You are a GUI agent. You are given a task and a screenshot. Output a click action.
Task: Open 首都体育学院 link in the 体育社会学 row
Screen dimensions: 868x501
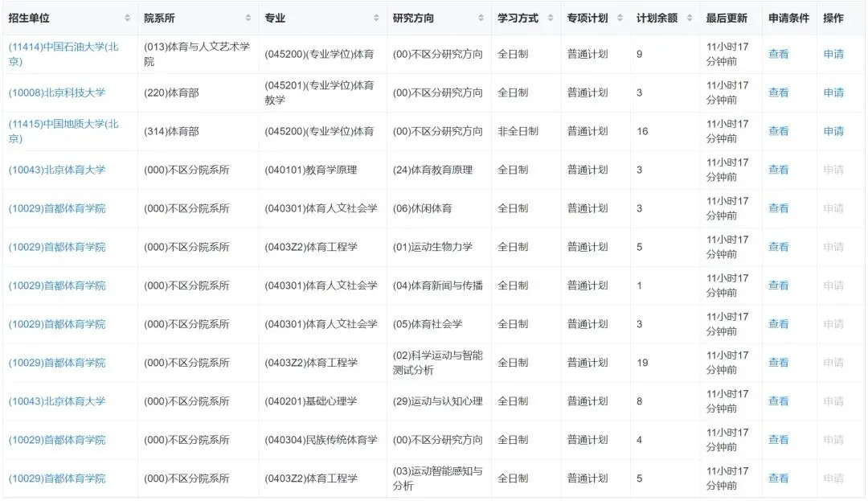[57, 324]
